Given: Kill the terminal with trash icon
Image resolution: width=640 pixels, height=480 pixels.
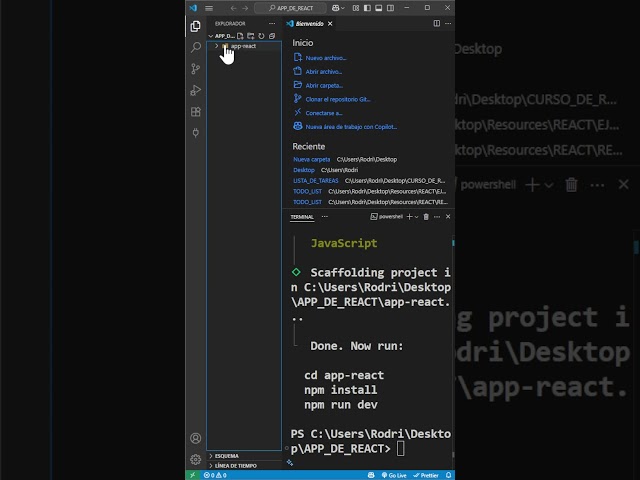Looking at the screenshot, I should 426,217.
